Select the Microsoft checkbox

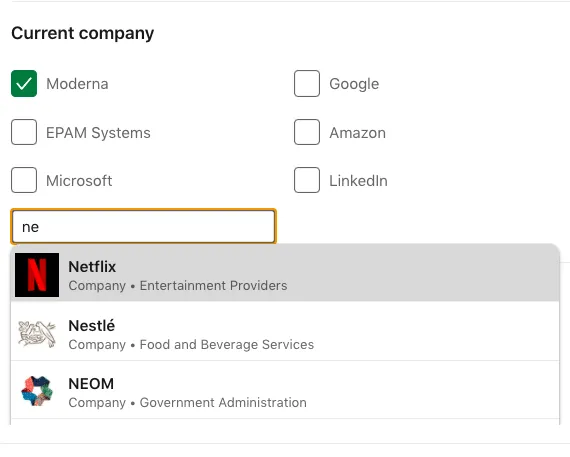click(x=24, y=180)
